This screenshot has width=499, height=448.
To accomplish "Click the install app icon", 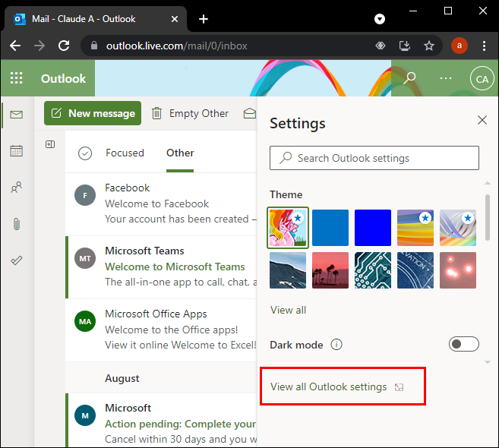I will click(405, 46).
